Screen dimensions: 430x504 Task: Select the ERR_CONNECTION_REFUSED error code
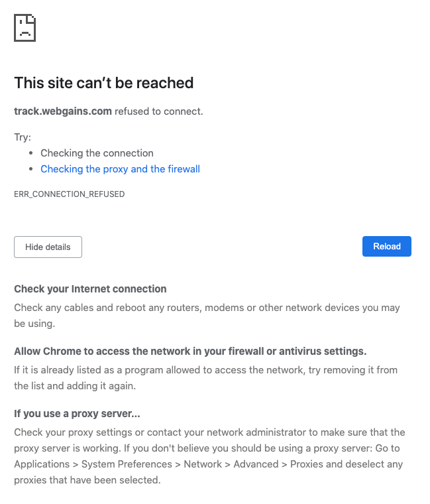click(70, 194)
